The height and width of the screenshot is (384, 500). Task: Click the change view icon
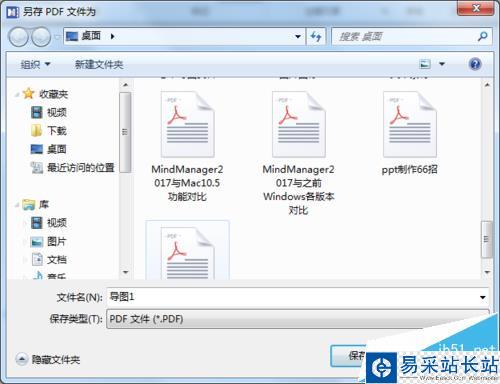[x=425, y=64]
